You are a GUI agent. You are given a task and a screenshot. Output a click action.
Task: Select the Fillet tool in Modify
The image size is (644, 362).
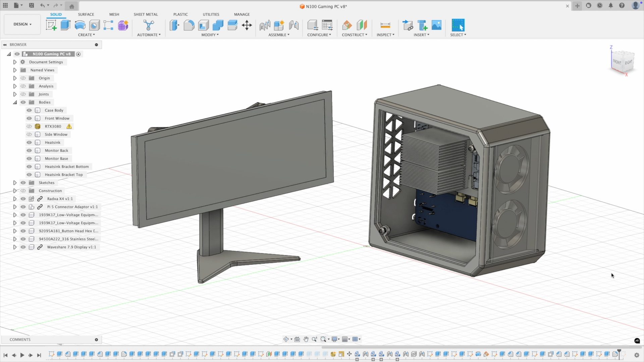point(189,25)
